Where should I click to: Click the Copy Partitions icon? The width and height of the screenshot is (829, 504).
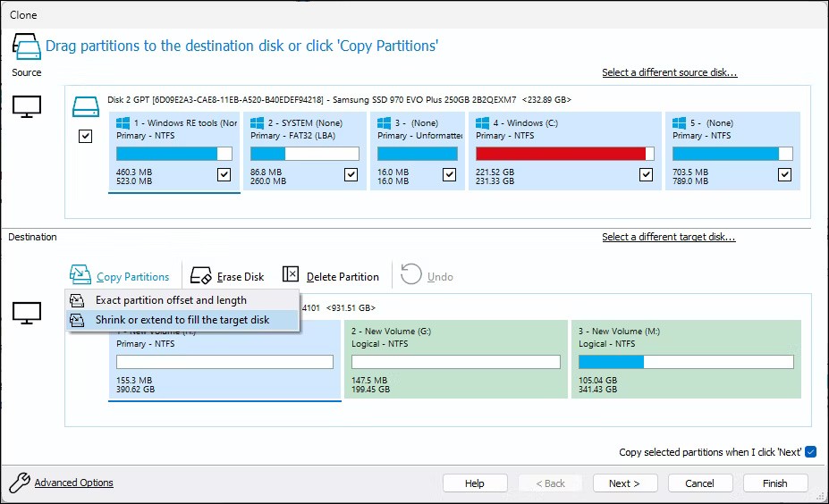click(80, 275)
